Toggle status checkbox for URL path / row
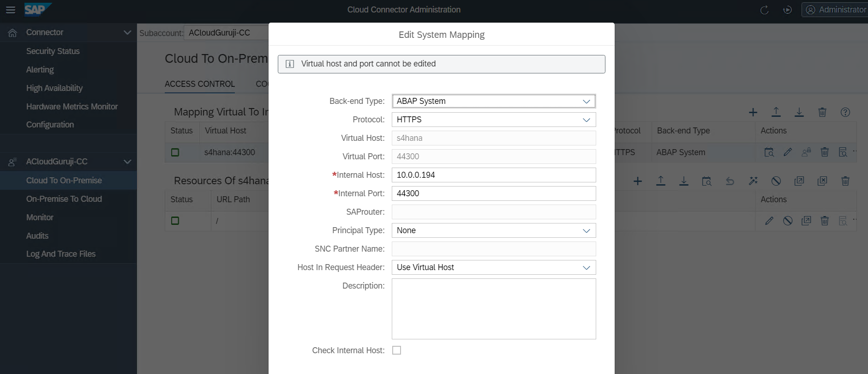The height and width of the screenshot is (374, 868). click(x=175, y=221)
